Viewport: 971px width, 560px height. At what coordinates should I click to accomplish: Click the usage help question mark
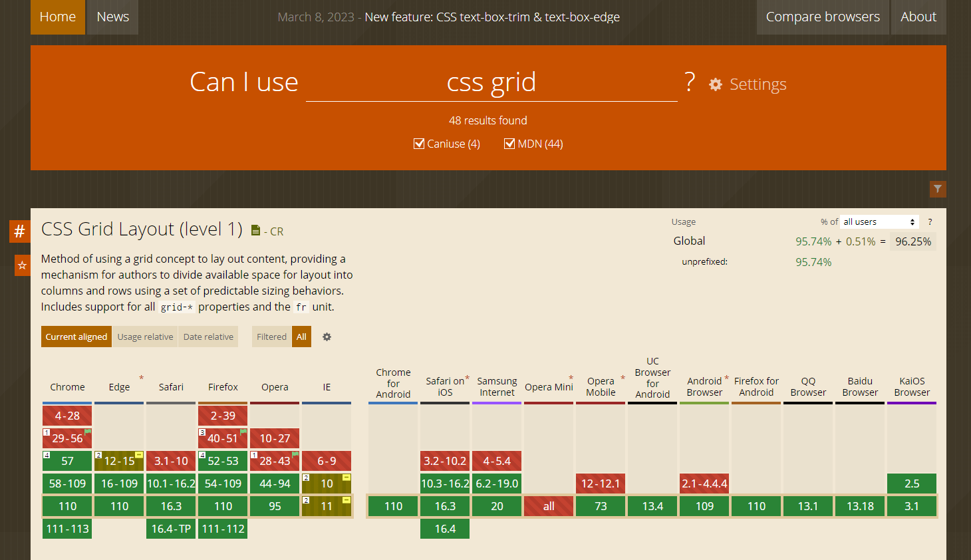(930, 222)
